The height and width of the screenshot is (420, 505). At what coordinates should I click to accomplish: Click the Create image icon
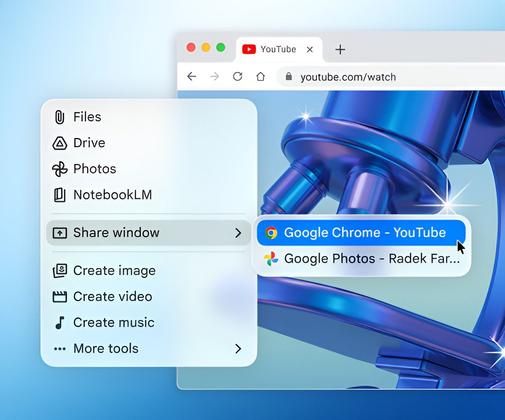coord(60,270)
